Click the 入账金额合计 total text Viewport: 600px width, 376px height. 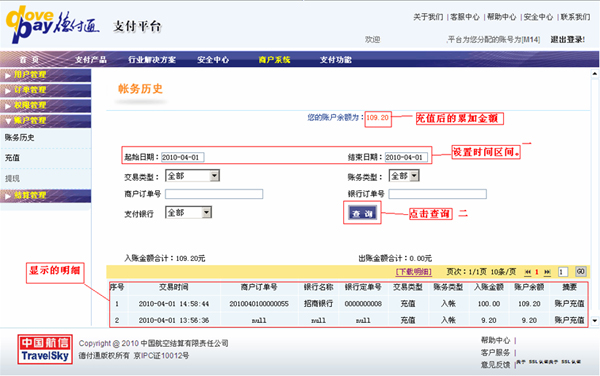[165, 259]
